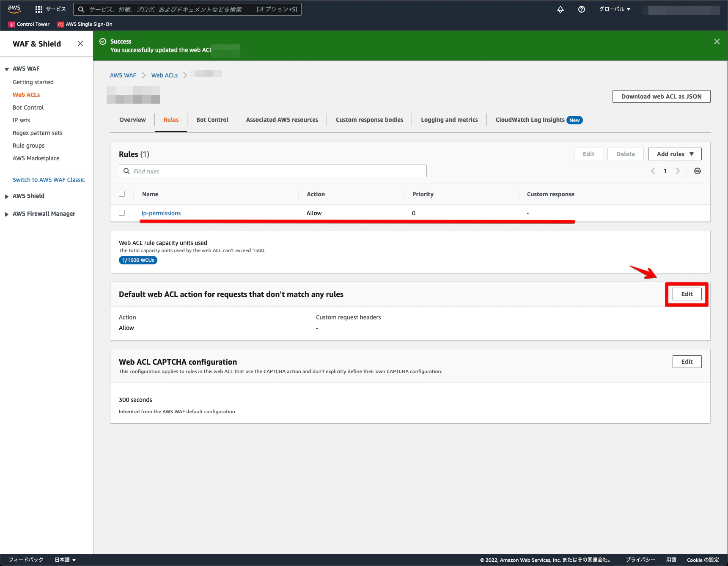The image size is (728, 566).
Task: Click the Custom response column header
Action: click(551, 194)
